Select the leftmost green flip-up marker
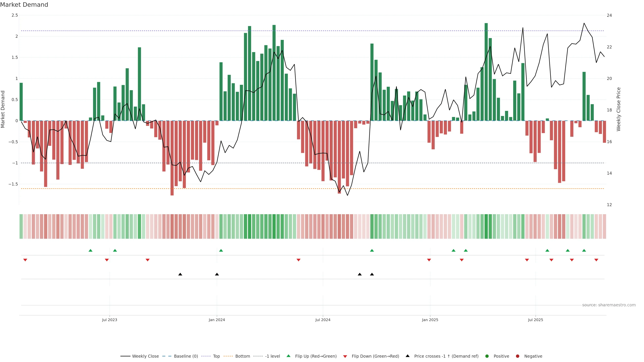The width and height of the screenshot is (644, 362). (91, 250)
